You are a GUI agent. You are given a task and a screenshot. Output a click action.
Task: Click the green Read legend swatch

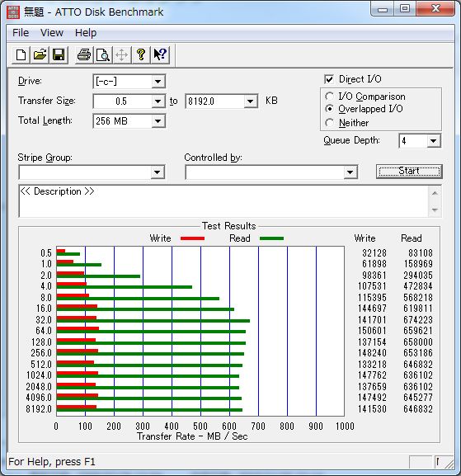pos(271,238)
